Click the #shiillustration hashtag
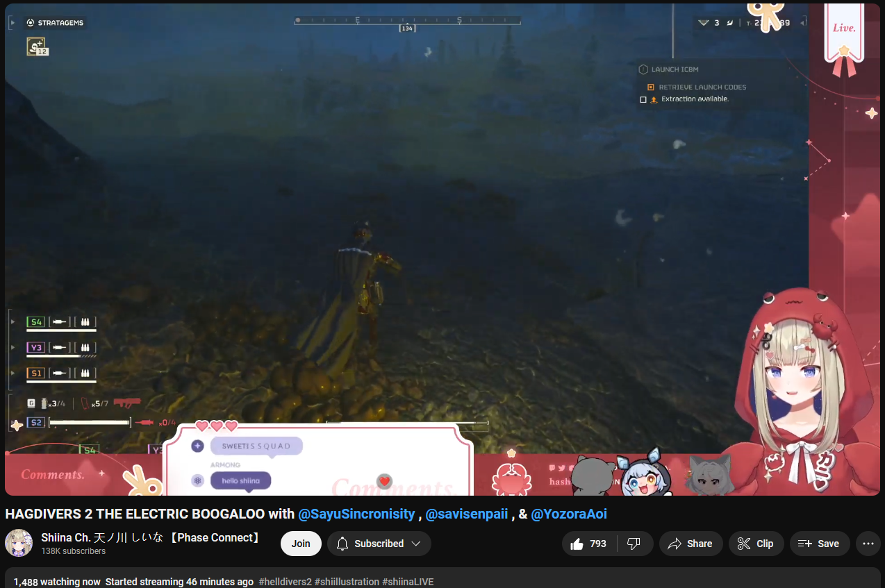The image size is (885, 588). (347, 582)
